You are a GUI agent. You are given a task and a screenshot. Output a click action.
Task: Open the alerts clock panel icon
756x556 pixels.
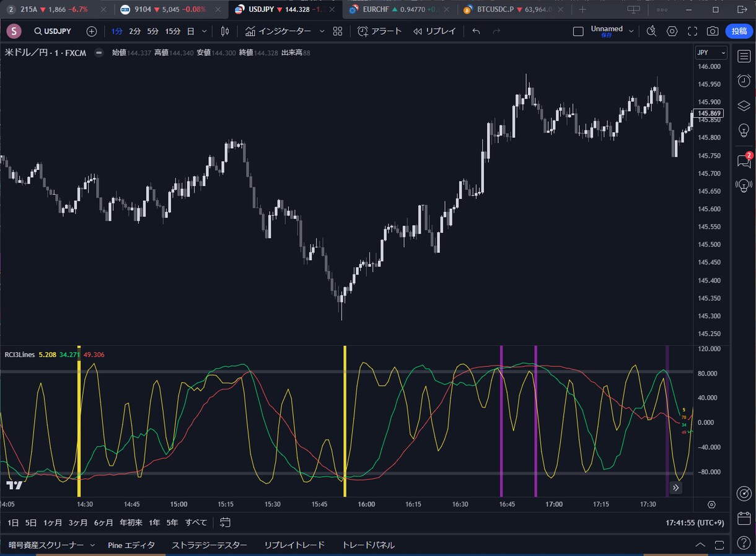[744, 81]
